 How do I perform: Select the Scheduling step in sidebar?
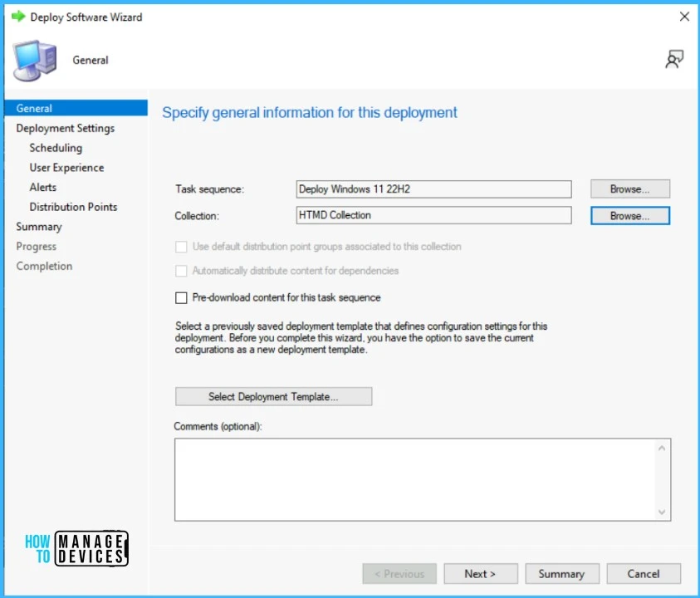(56, 148)
